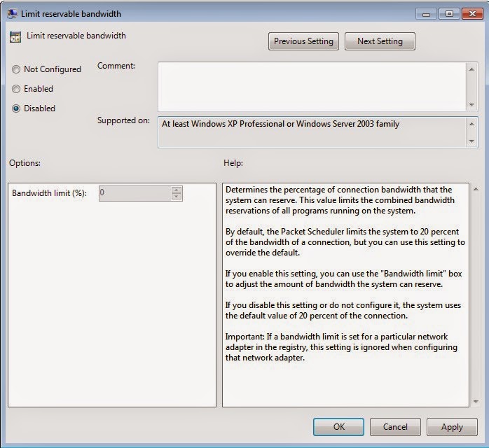
Task: Minimize the Limit reservable bandwidth window
Action: (427, 14)
